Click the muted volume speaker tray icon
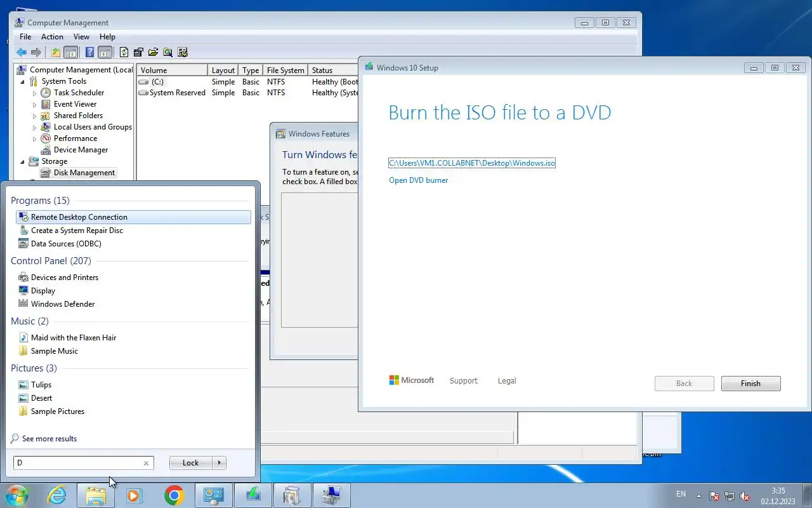 point(745,496)
